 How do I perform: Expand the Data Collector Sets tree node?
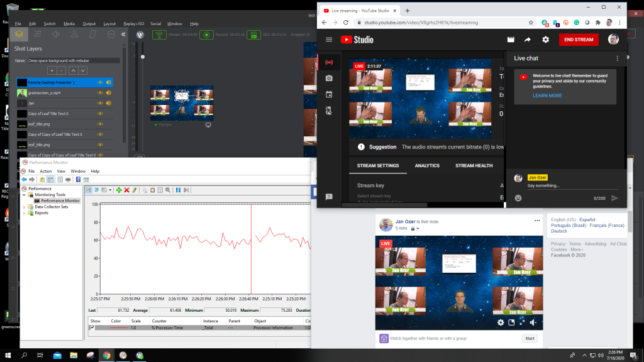[25, 207]
